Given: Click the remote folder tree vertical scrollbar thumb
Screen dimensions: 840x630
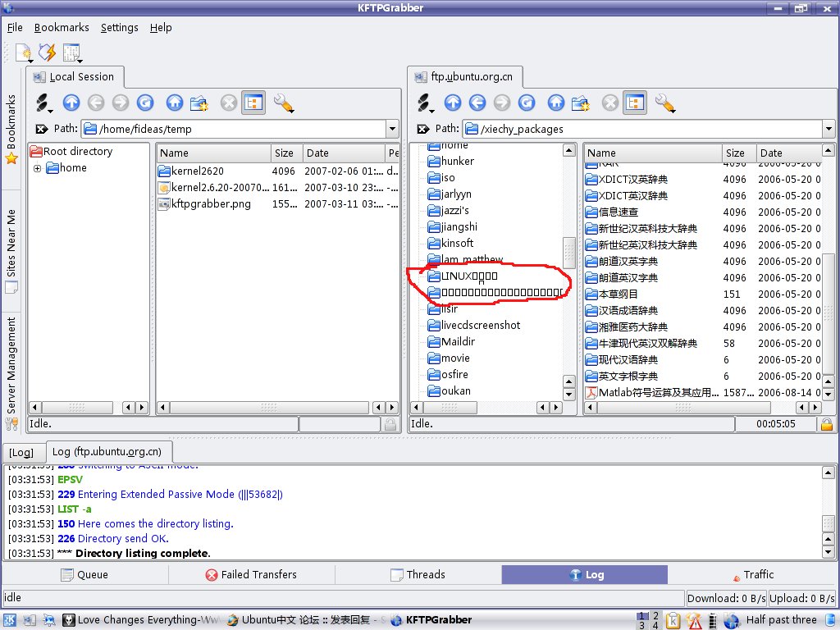Looking at the screenshot, I should [x=569, y=253].
